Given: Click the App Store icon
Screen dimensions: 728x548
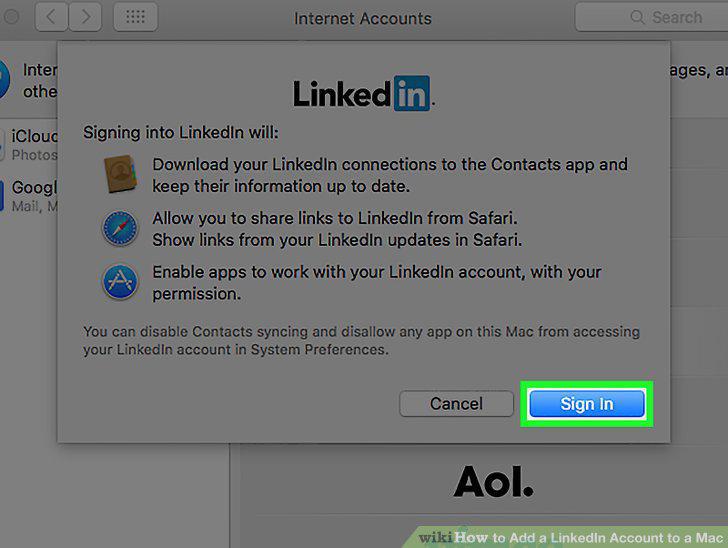Looking at the screenshot, I should 120,282.
